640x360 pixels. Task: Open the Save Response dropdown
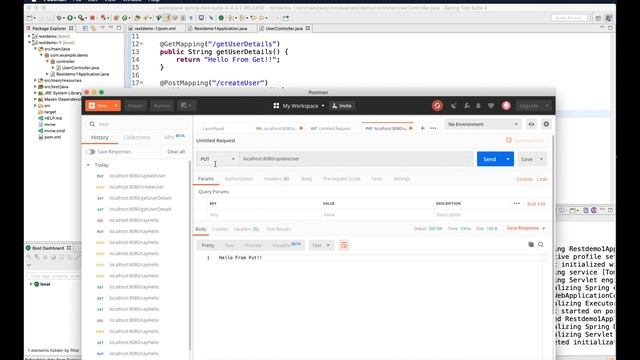(x=526, y=228)
